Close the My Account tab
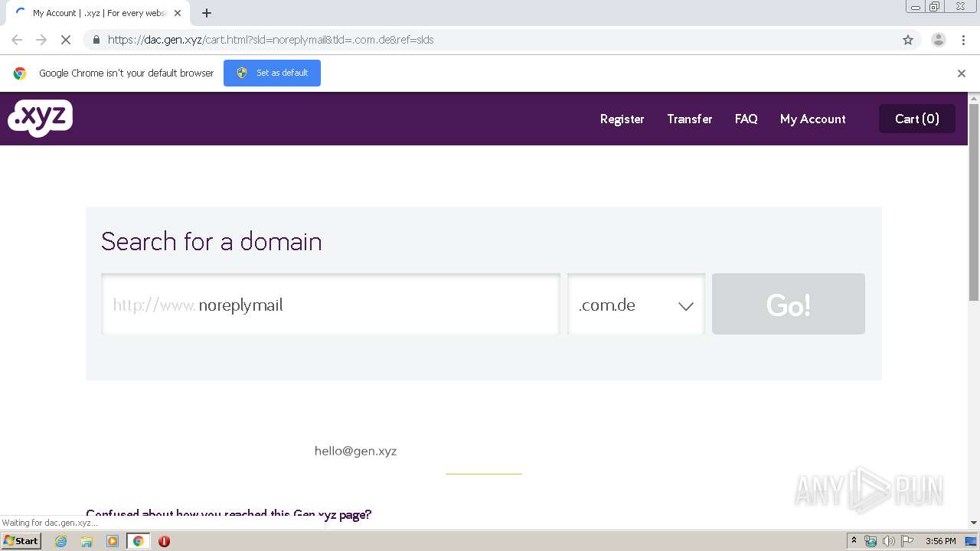 tap(178, 13)
